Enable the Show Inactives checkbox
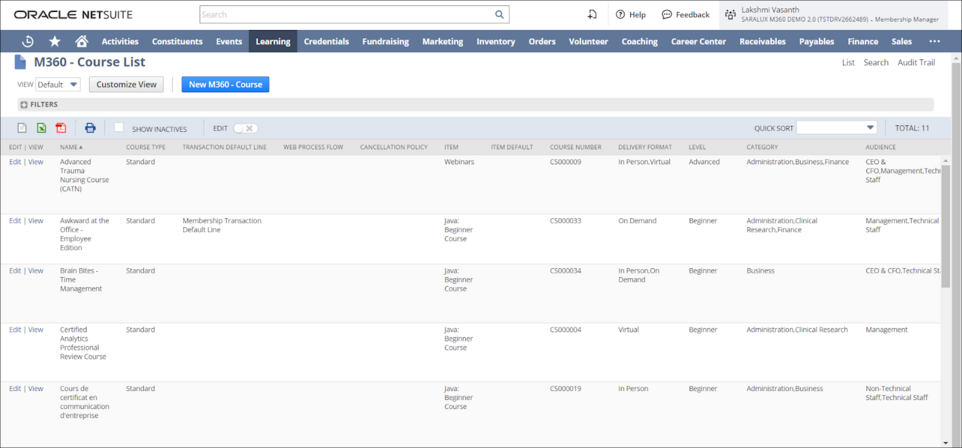 (119, 128)
